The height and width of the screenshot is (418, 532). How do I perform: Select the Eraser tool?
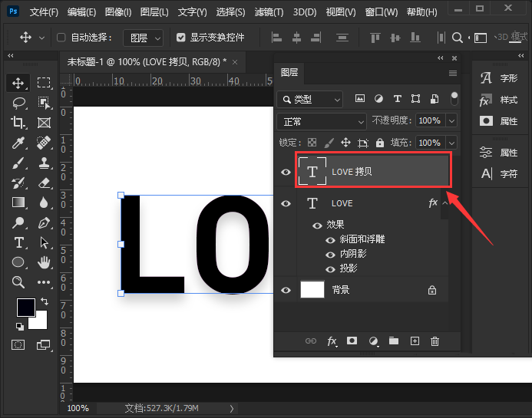pos(44,183)
